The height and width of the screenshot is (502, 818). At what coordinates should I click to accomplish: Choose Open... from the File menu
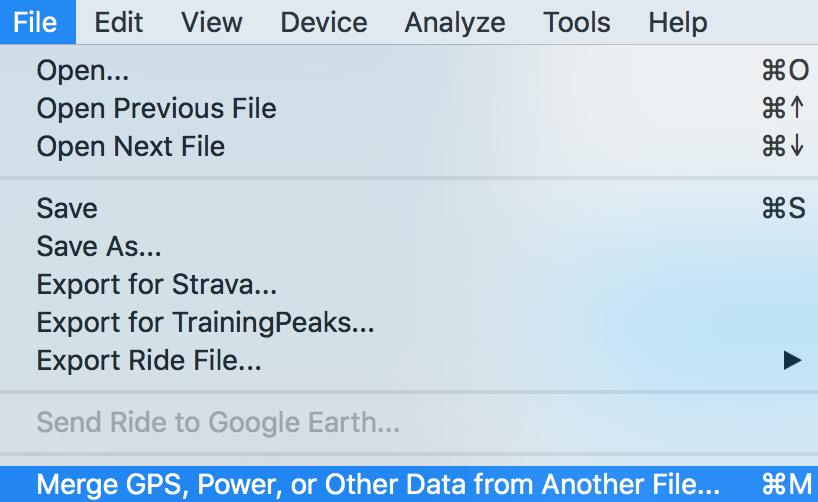point(83,71)
